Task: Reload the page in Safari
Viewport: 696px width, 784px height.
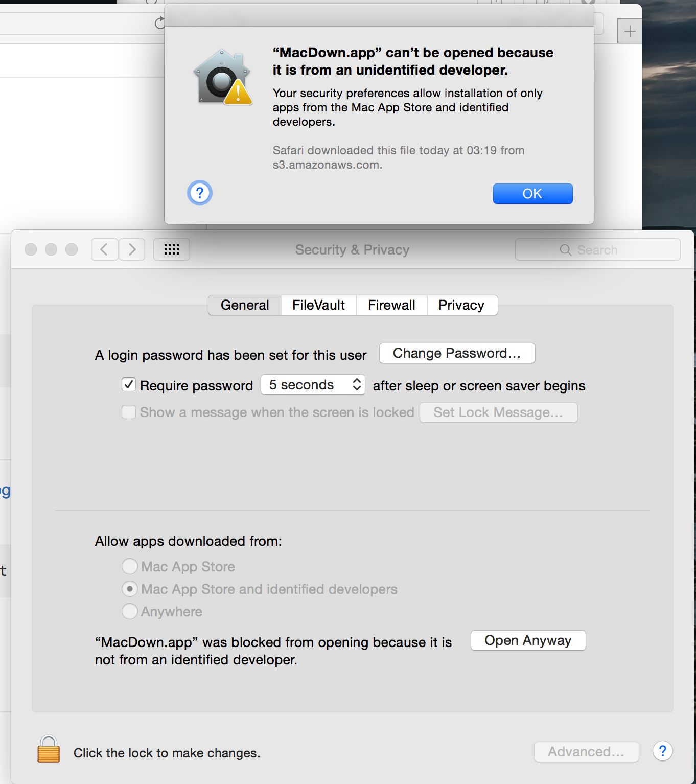Action: (x=160, y=22)
